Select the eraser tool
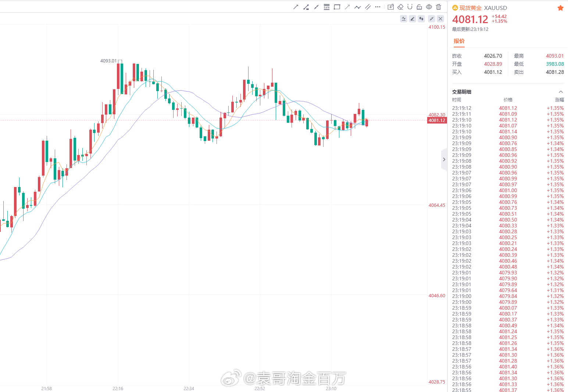568x392 pixels. click(400, 7)
